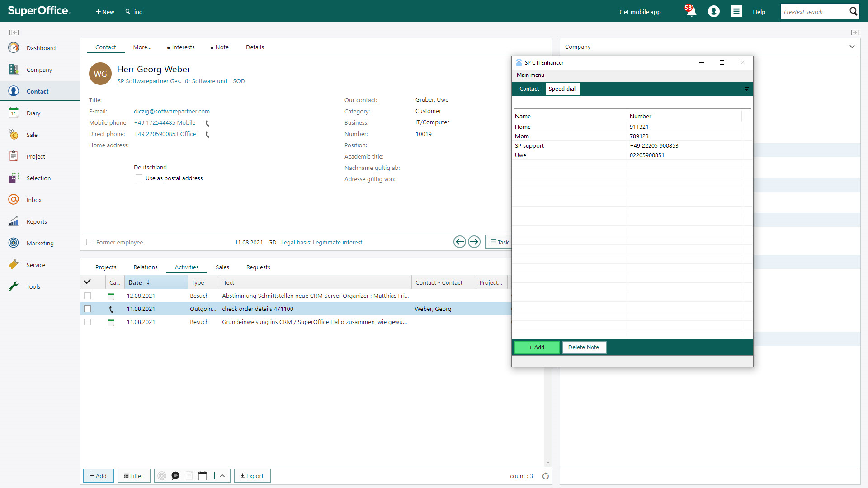
Task: Check Use as postal address
Action: pos(139,178)
